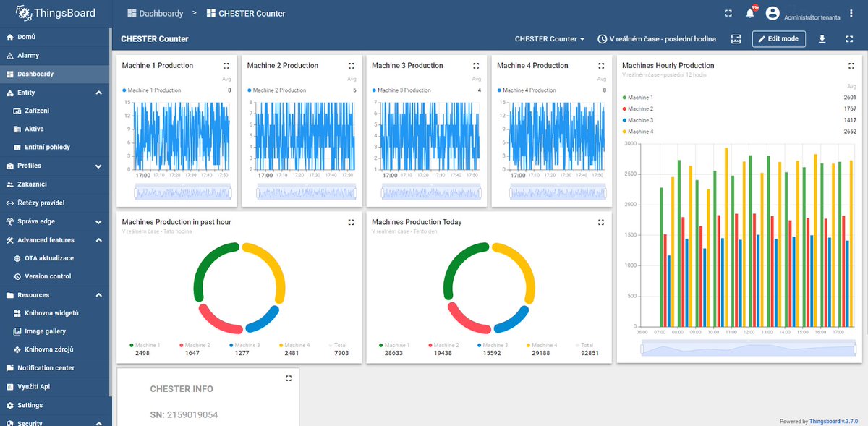Go to Dashboardy breadcrumb link
Image resolution: width=868 pixels, height=426 pixels.
coord(156,13)
